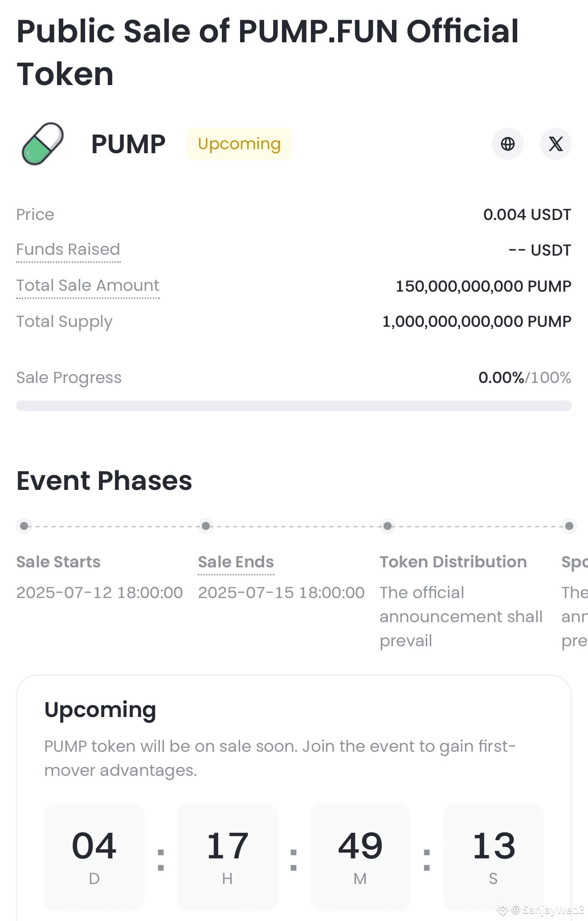This screenshot has height=921, width=588.
Task: Select the fourth phase dot at right
Action: pyautogui.click(x=569, y=526)
